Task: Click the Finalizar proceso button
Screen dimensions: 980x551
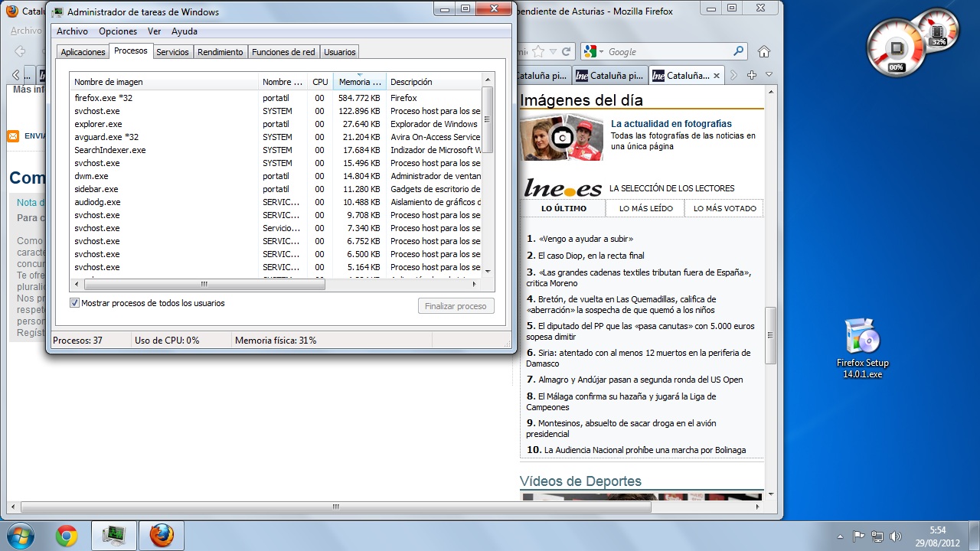Action: pos(456,306)
